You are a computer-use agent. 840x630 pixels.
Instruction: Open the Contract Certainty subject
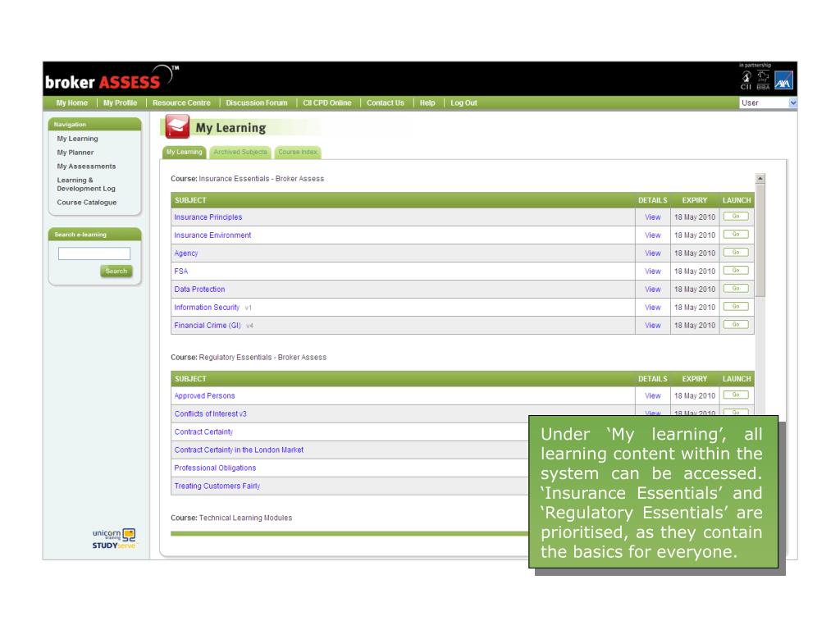(x=203, y=431)
